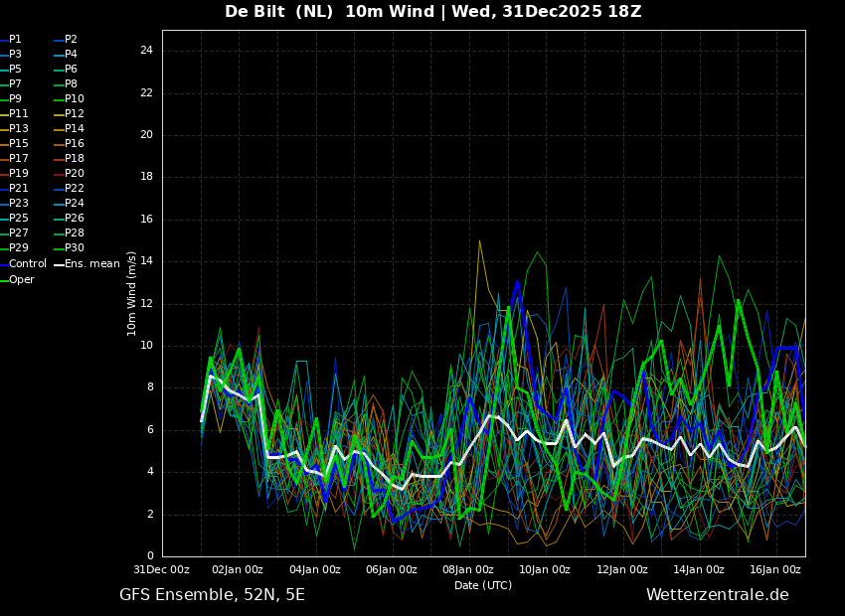The image size is (845, 616).
Task: Click the GFS Ensemble, 52N, 5E caption
Action: (213, 595)
